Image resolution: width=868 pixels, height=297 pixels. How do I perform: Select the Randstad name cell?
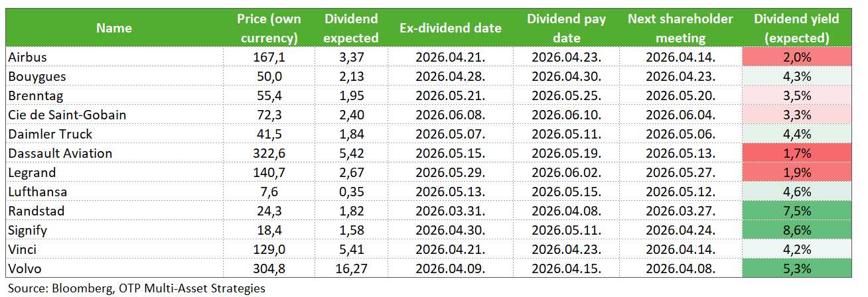pyautogui.click(x=114, y=211)
